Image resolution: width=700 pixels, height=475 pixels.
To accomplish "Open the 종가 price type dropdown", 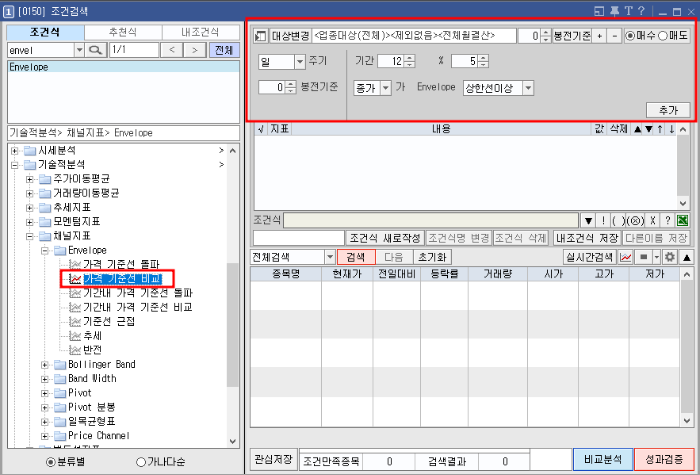I will click(386, 88).
